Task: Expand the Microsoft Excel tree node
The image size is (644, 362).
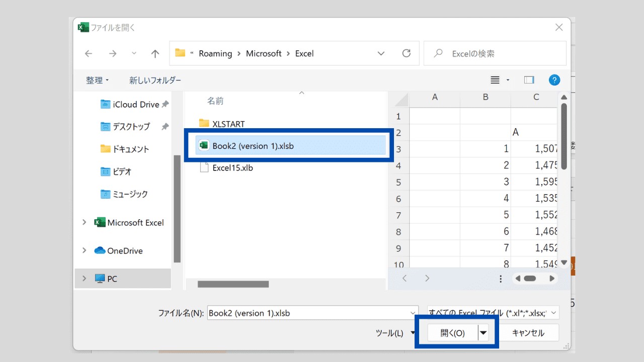Action: [84, 222]
